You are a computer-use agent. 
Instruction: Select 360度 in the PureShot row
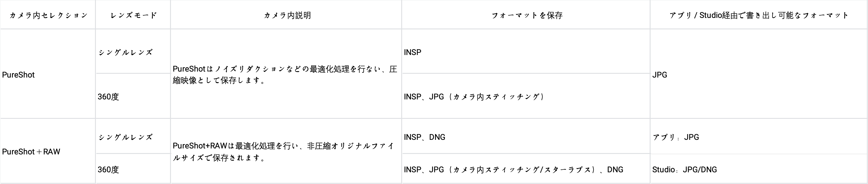click(108, 97)
